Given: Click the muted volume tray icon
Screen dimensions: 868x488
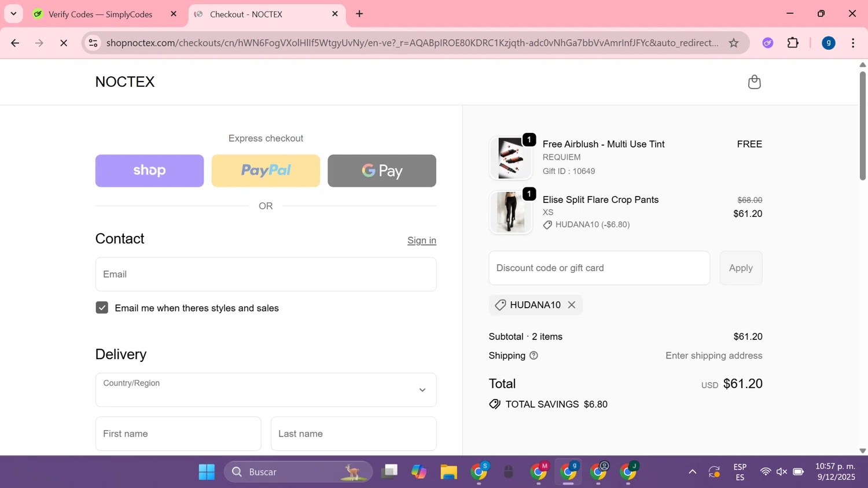Looking at the screenshot, I should (782, 472).
